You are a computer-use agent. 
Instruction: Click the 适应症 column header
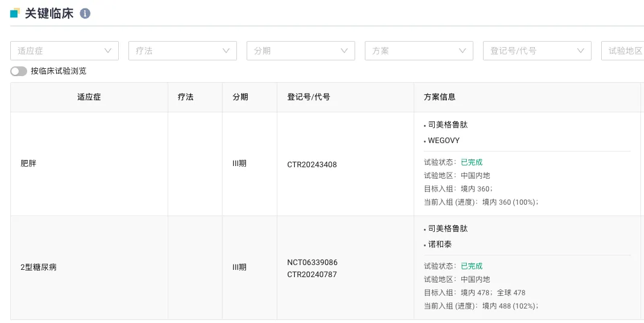tap(89, 97)
